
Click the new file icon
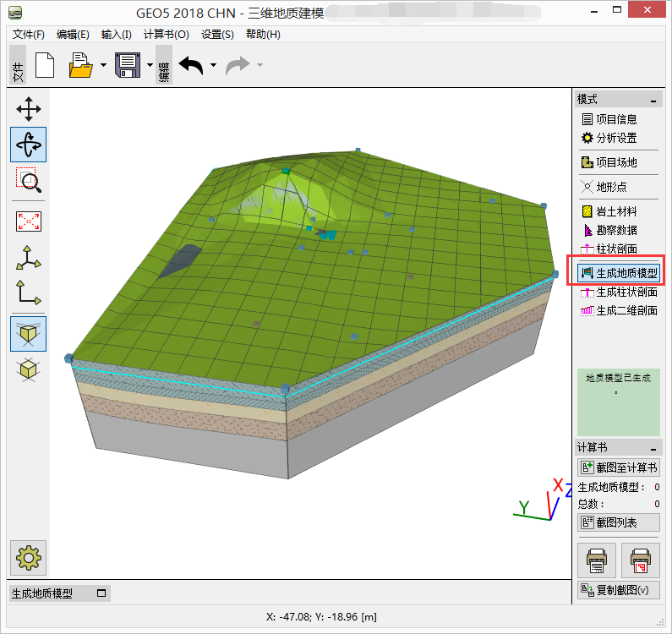pyautogui.click(x=45, y=65)
